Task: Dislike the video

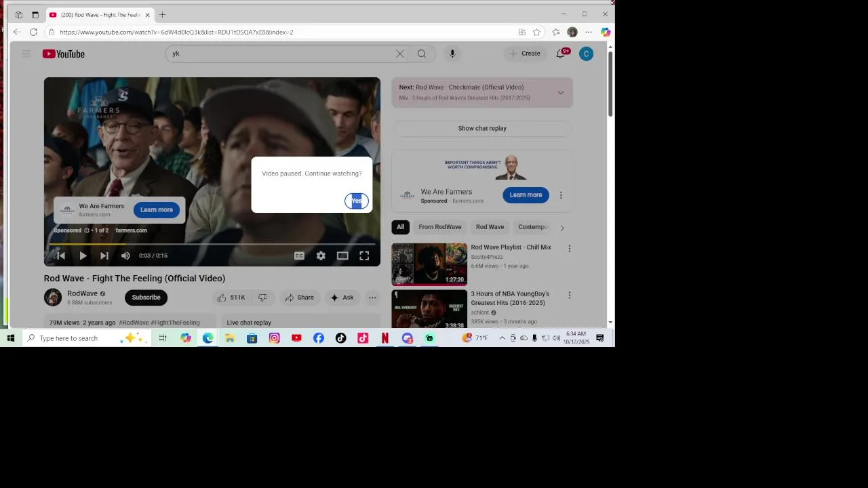Action: tap(262, 298)
